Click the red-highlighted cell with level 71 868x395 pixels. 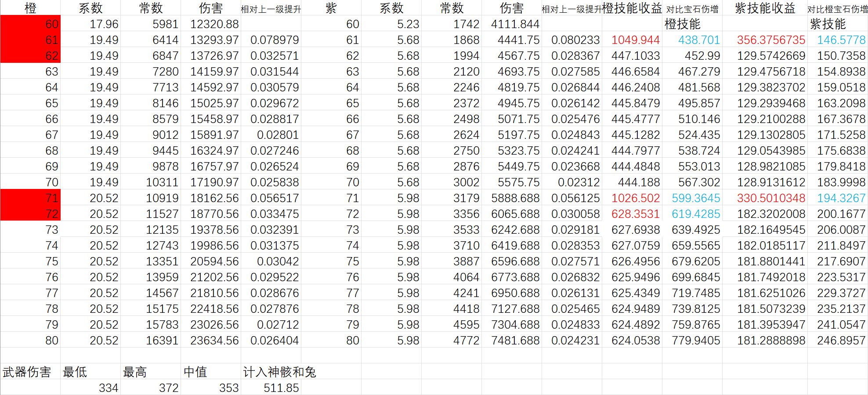[30, 198]
